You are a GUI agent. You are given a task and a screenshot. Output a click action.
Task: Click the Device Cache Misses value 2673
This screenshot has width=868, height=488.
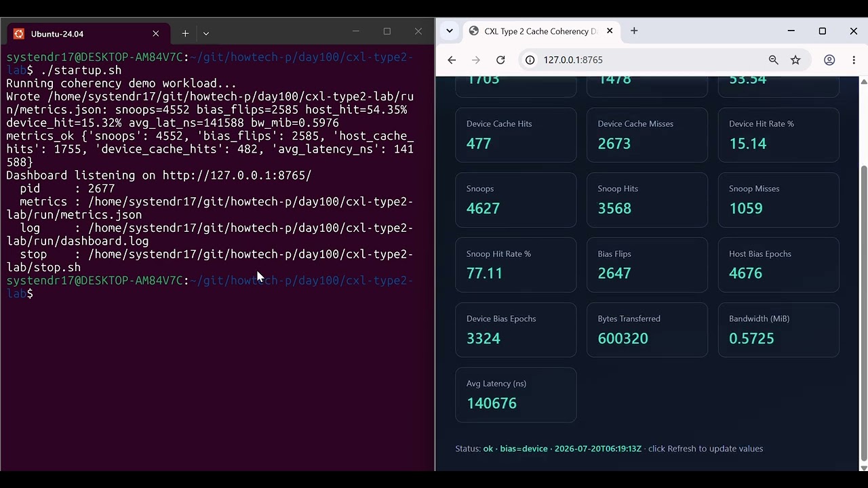click(614, 144)
